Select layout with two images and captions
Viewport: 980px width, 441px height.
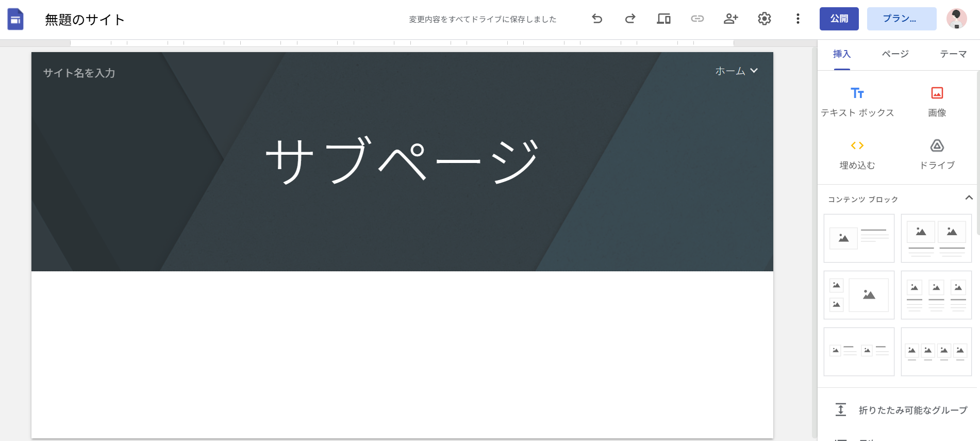pyautogui.click(x=936, y=238)
